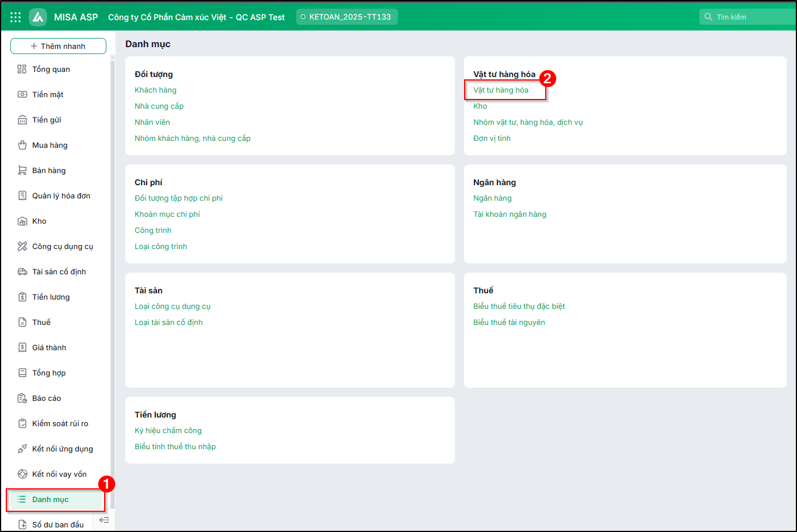Click the Báo cáo report icon
The image size is (797, 532).
pyautogui.click(x=22, y=398)
